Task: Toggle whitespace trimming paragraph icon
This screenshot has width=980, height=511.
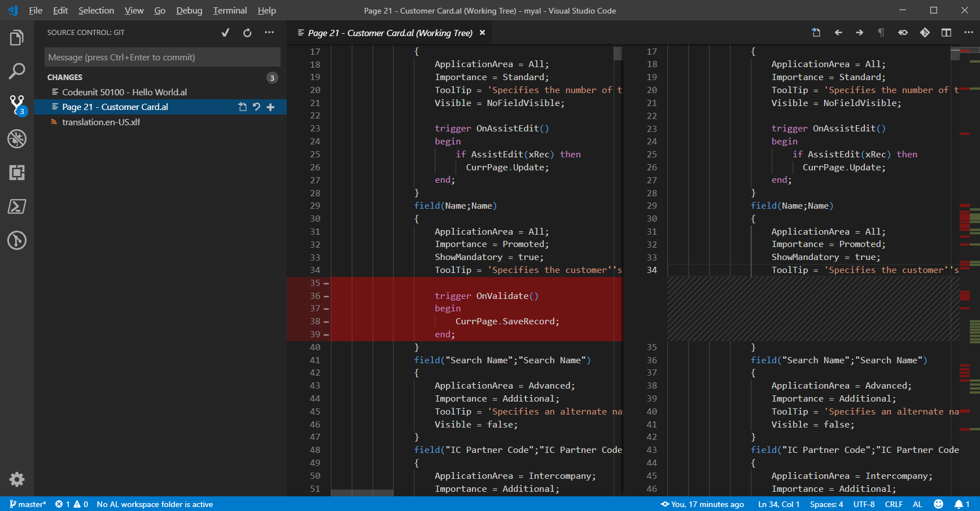Action: [x=881, y=33]
